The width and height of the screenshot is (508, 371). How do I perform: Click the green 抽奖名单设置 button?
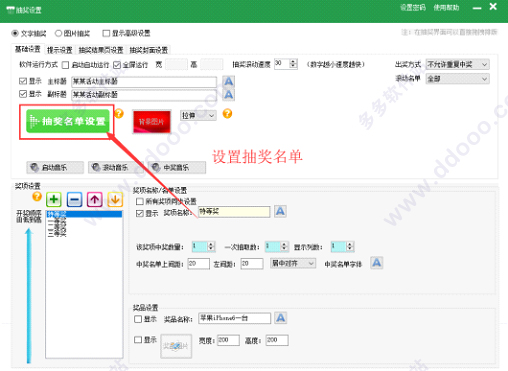click(x=68, y=121)
